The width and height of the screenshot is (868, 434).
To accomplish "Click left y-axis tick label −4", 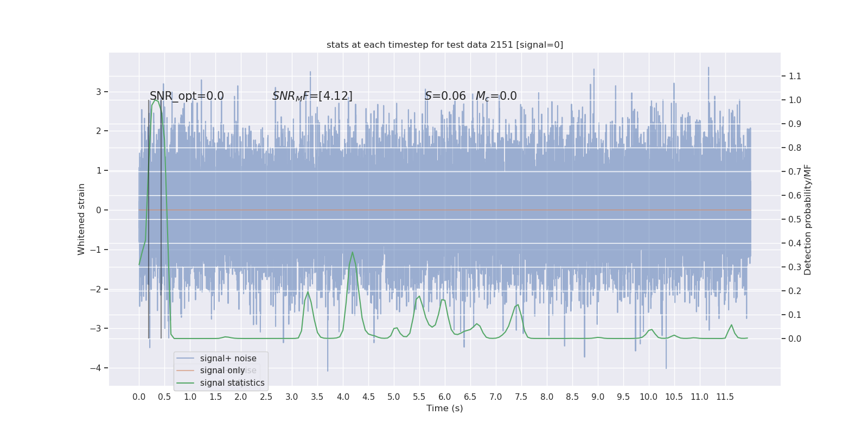I will (x=95, y=368).
